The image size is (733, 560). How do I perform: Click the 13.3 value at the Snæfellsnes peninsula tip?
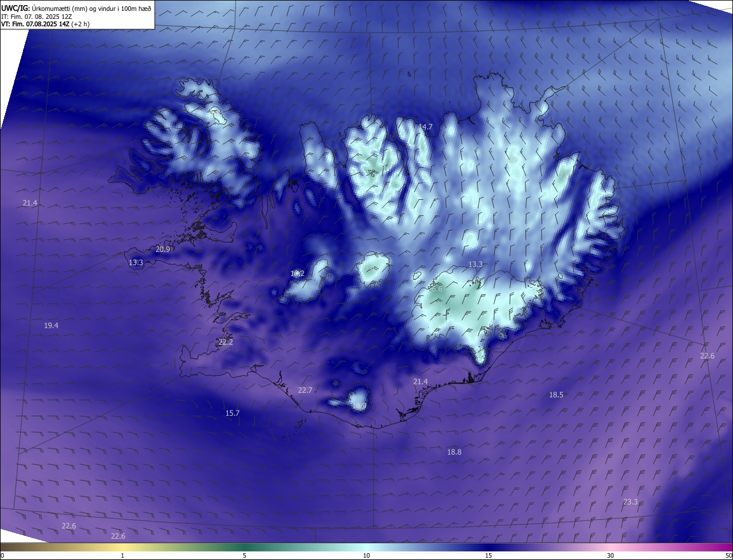click(x=136, y=262)
